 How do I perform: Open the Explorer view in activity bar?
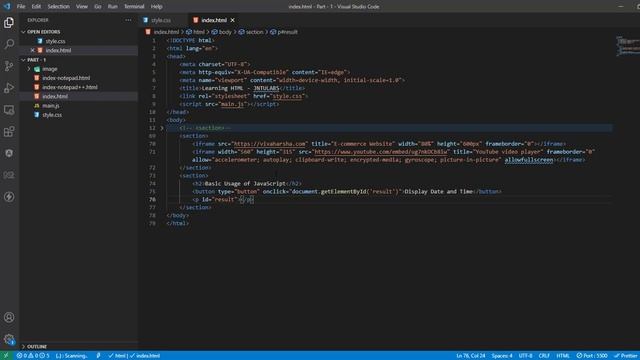(9, 22)
